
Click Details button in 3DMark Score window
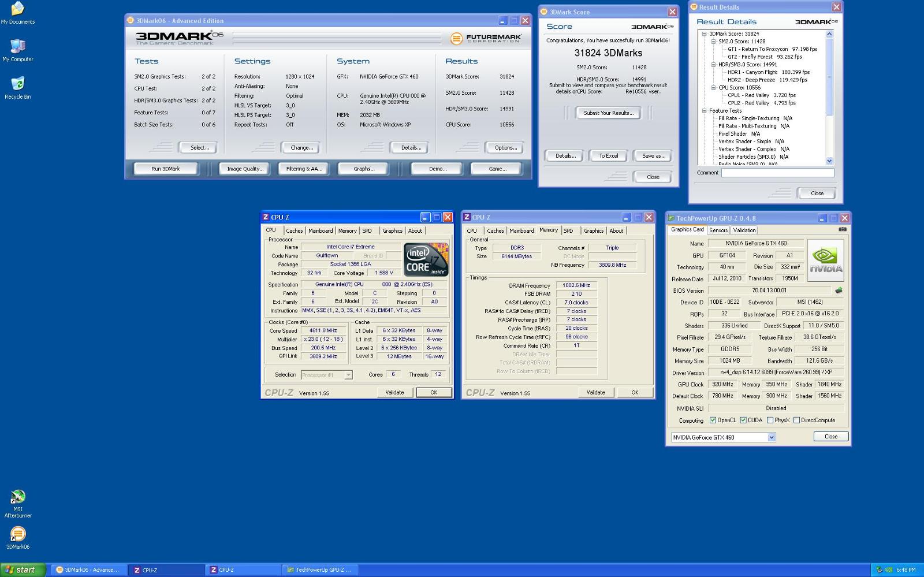[565, 155]
